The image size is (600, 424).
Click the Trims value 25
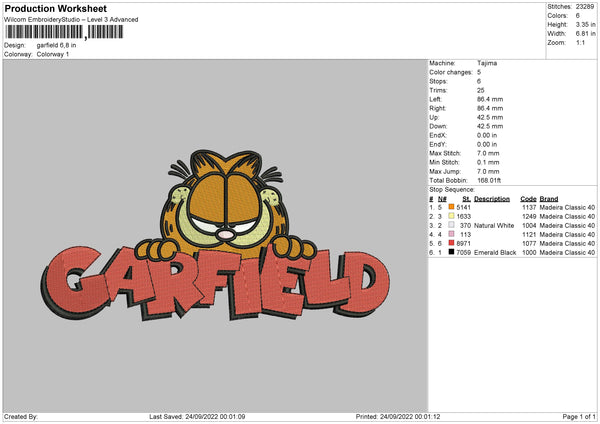[x=481, y=90]
